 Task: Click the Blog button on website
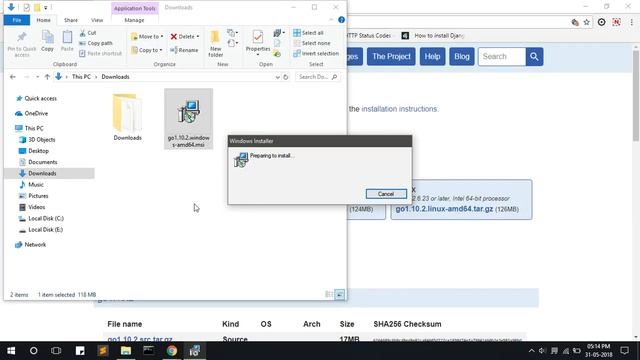point(462,57)
